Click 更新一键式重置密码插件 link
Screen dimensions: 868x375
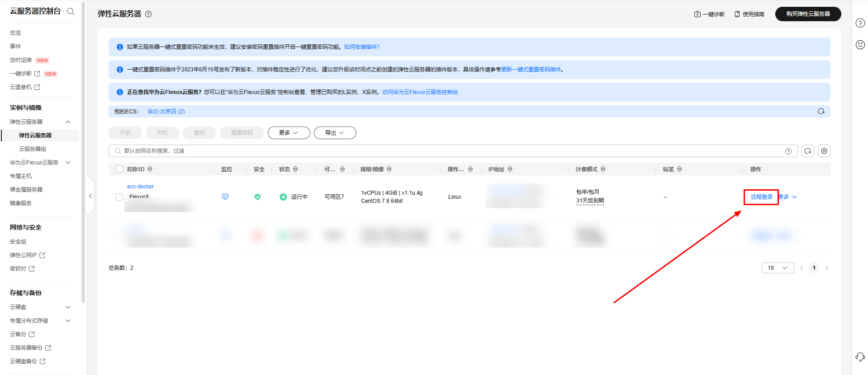pos(531,70)
